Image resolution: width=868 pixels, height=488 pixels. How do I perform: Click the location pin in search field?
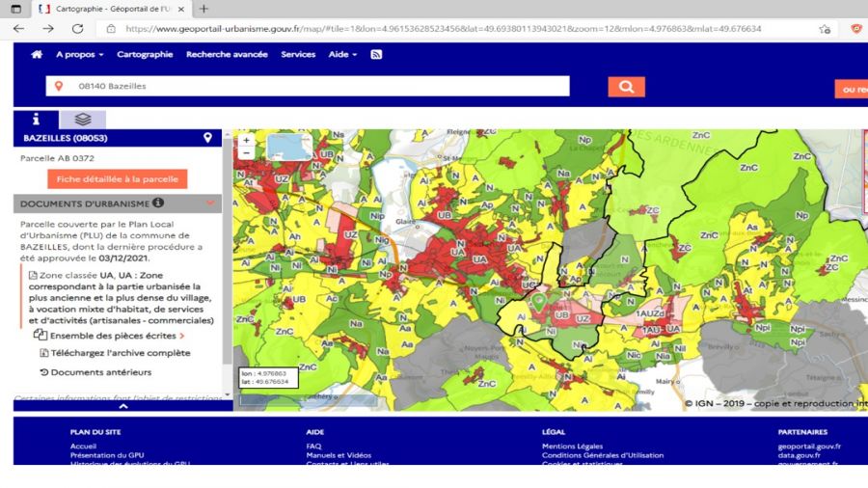tap(59, 86)
